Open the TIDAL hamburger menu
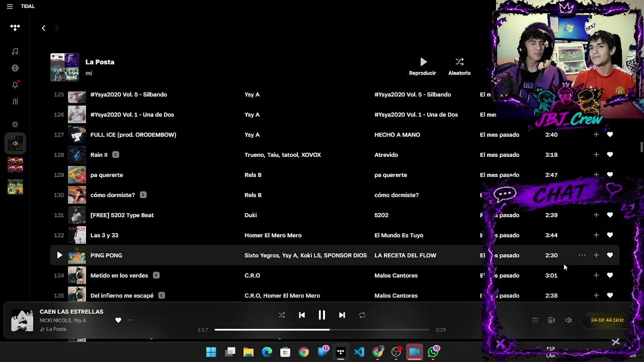 10,7
